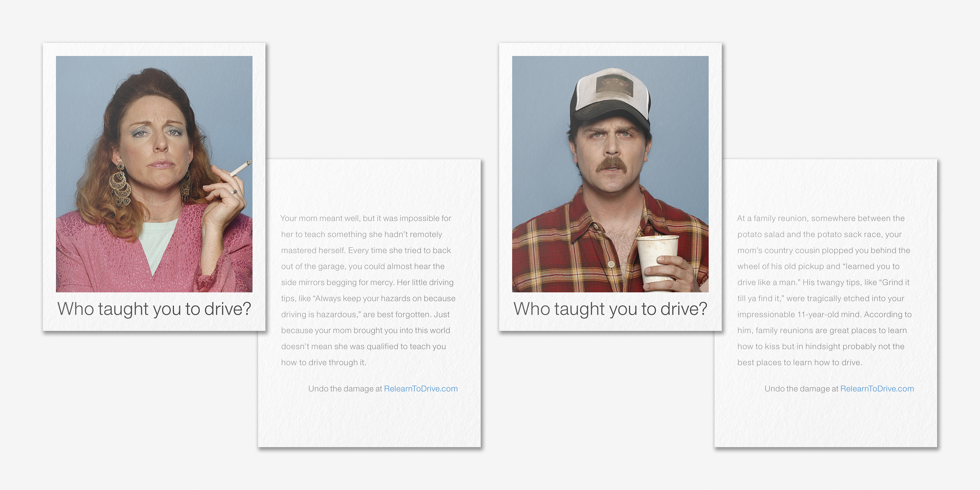Screen dimensions: 980x490
Task: Click line 'doesn’t mean she was qualified to teach you'
Action: pyautogui.click(x=363, y=347)
